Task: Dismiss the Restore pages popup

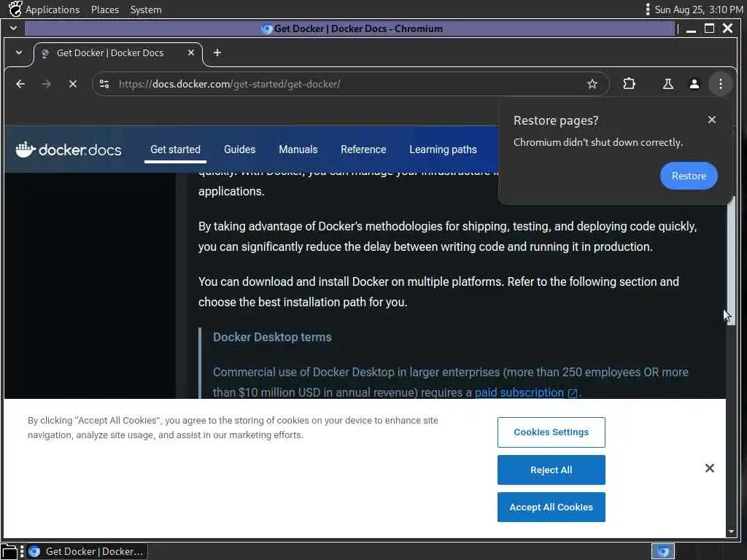Action: (712, 120)
